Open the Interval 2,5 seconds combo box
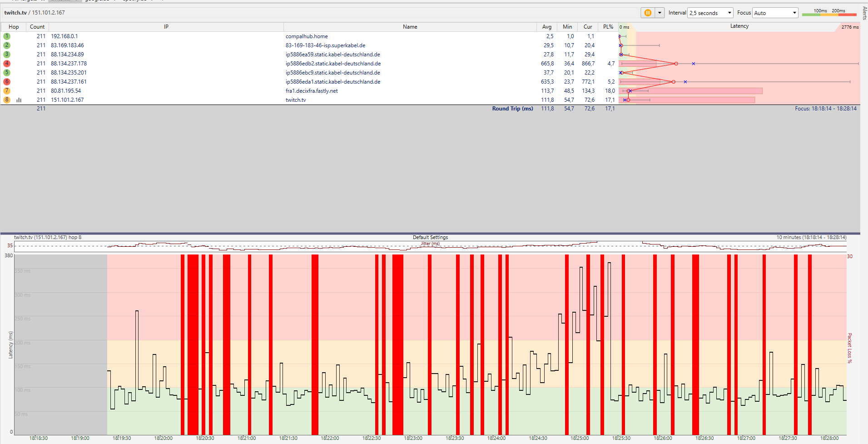The height and width of the screenshot is (444, 868). pos(710,13)
